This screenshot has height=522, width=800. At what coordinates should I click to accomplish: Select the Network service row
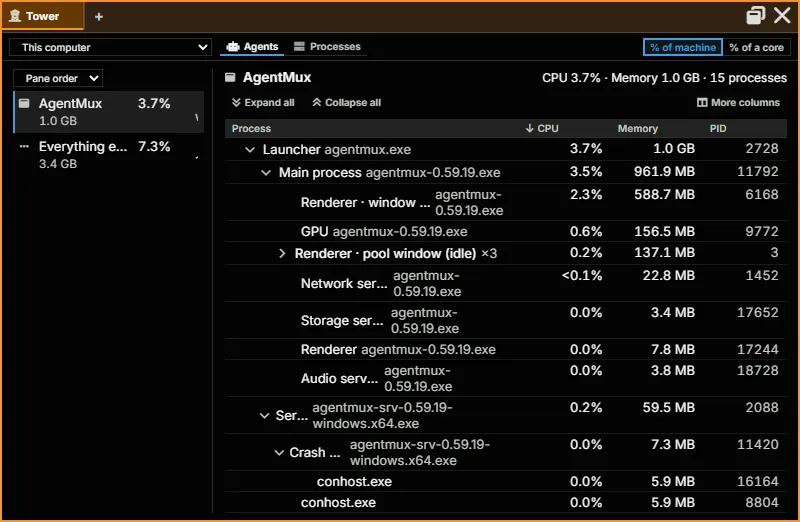[x=506, y=283]
